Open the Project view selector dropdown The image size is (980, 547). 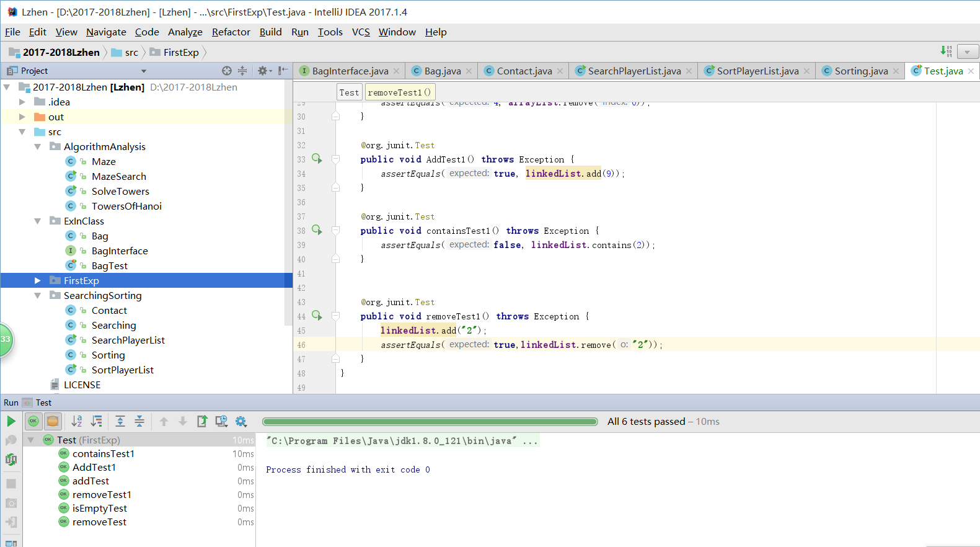pyautogui.click(x=144, y=71)
